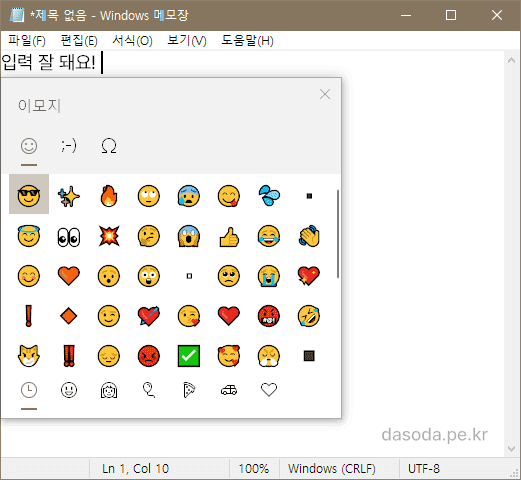Open the 파일(F) menu
This screenshot has width=521, height=480.
(27, 41)
